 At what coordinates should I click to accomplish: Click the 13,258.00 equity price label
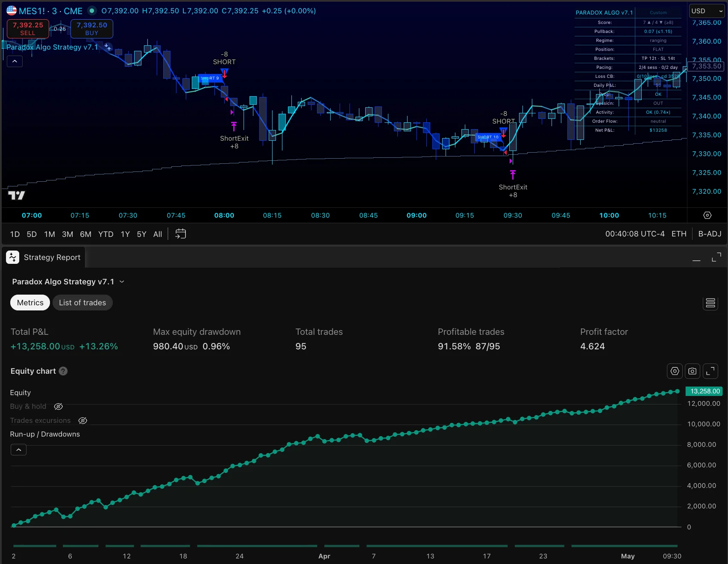(705, 391)
